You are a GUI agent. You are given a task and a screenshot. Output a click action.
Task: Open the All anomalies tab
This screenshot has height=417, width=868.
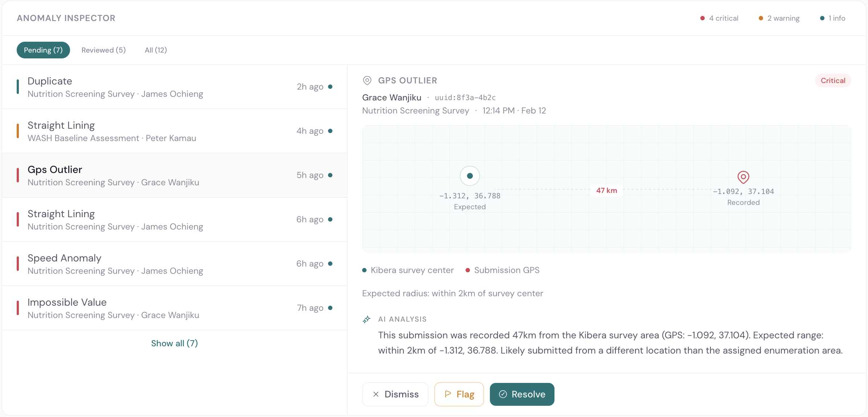tap(155, 50)
